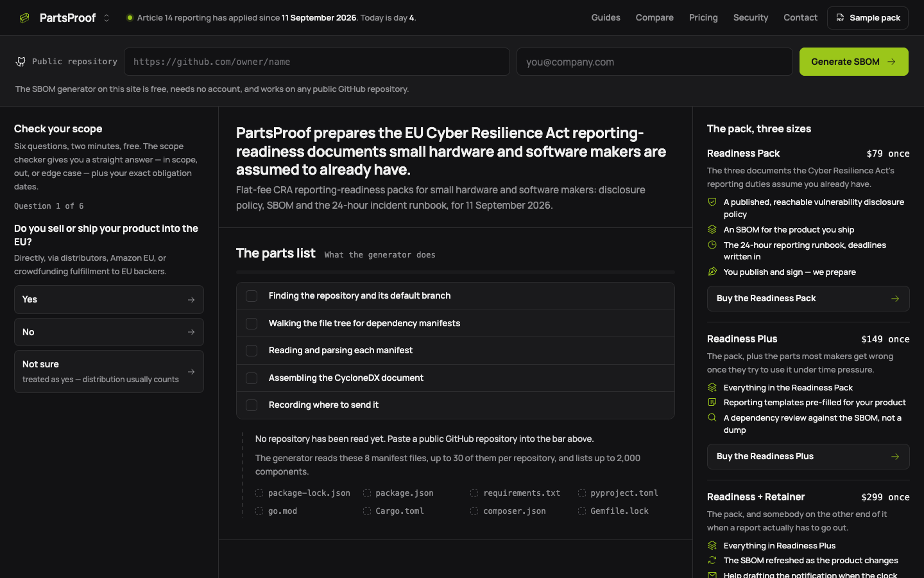924x578 pixels.
Task: Click the 'Question 1 of 6' text
Action: click(49, 206)
